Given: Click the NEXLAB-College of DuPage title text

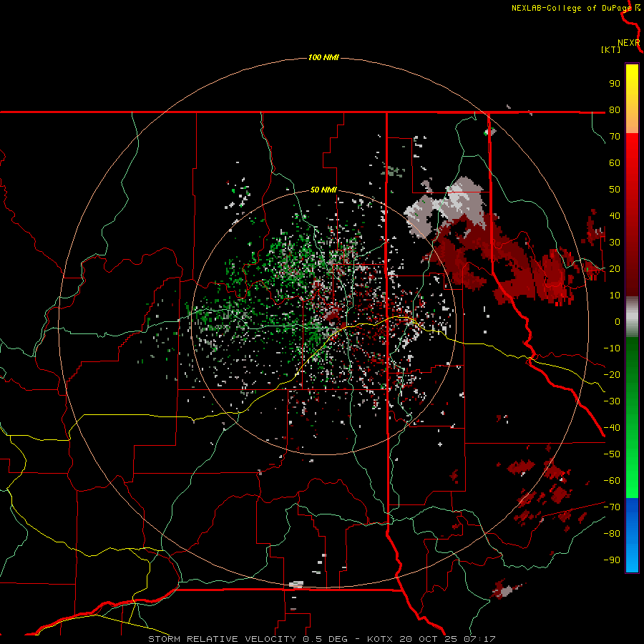Looking at the screenshot, I should [571, 8].
